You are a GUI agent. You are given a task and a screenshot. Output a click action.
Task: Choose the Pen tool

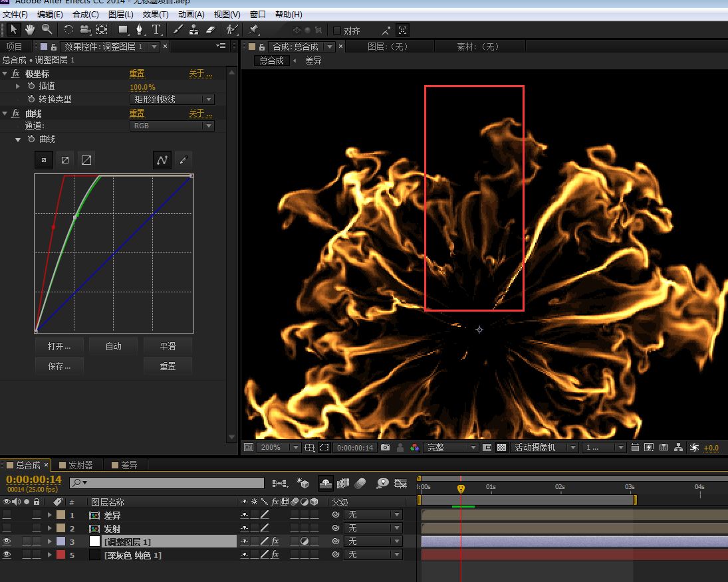(x=140, y=30)
